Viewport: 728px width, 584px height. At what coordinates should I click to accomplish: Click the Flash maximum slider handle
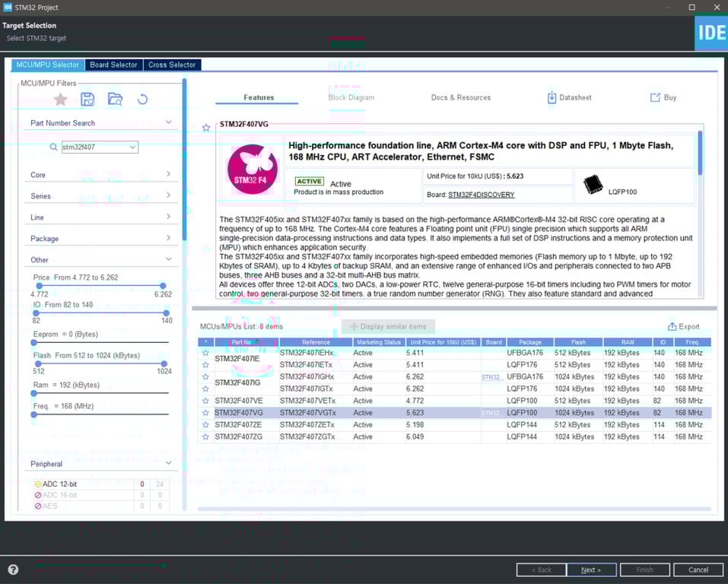pyautogui.click(x=164, y=364)
